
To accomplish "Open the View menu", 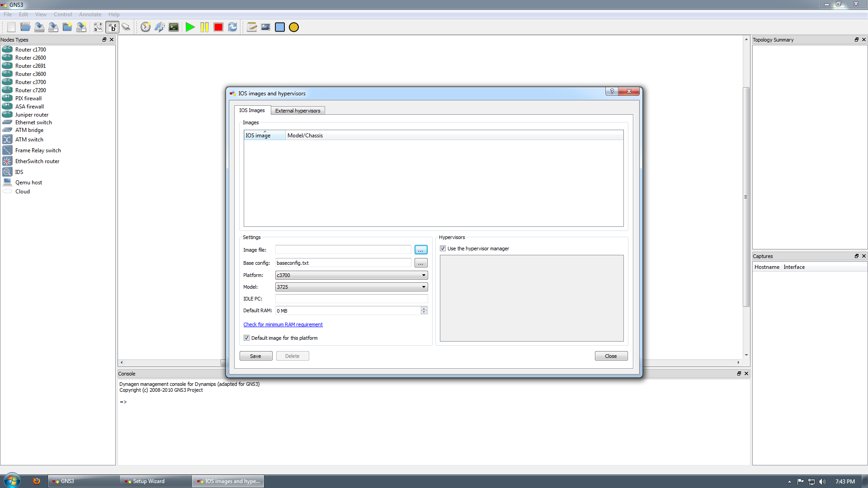I will point(41,14).
